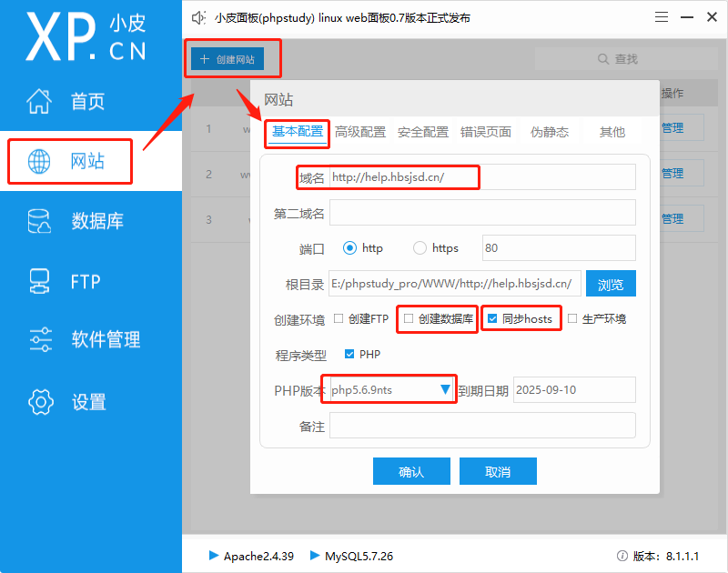This screenshot has height=573, width=728.
Task: Check the 创建FTP checkbox
Action: coord(339,318)
